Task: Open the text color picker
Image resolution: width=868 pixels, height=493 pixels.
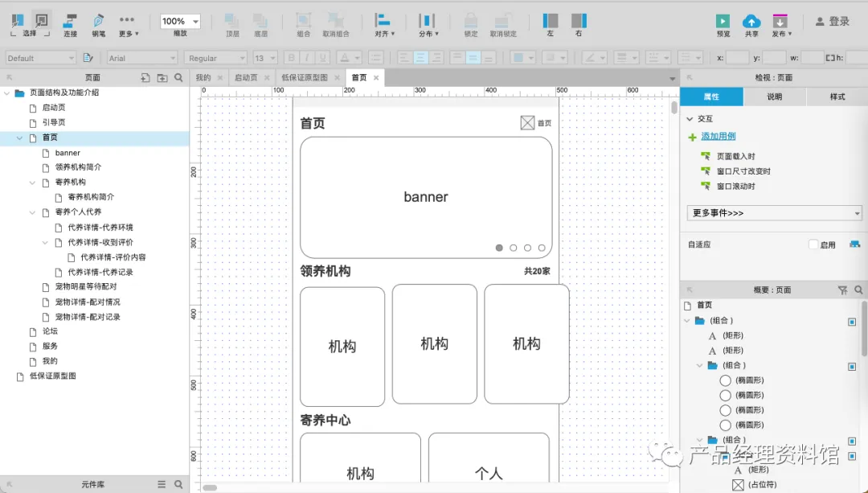Action: pos(349,58)
